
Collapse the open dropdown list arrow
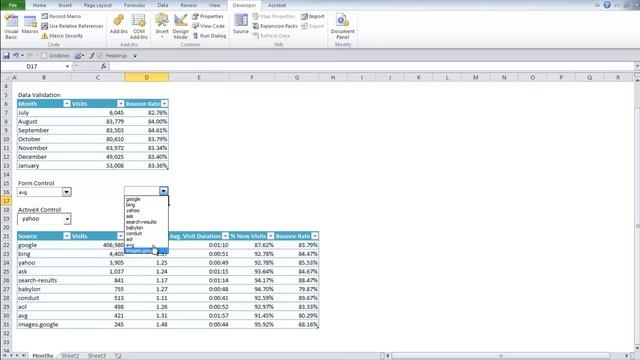pyautogui.click(x=163, y=191)
